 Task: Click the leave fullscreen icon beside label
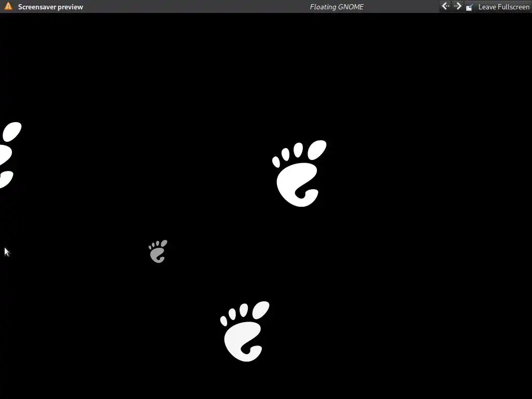point(470,7)
